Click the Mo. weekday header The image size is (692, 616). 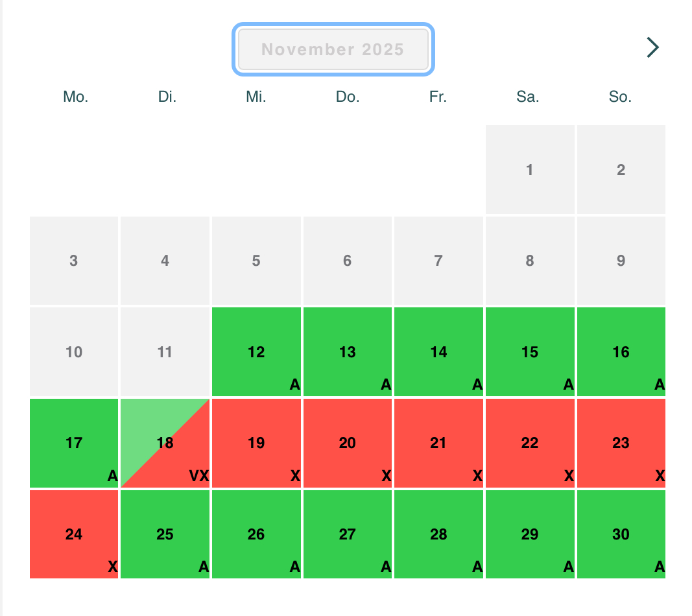(x=75, y=97)
